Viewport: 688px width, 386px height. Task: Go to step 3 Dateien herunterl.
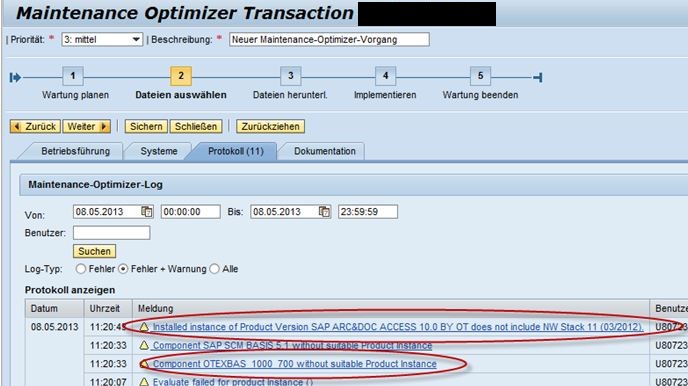[x=290, y=76]
